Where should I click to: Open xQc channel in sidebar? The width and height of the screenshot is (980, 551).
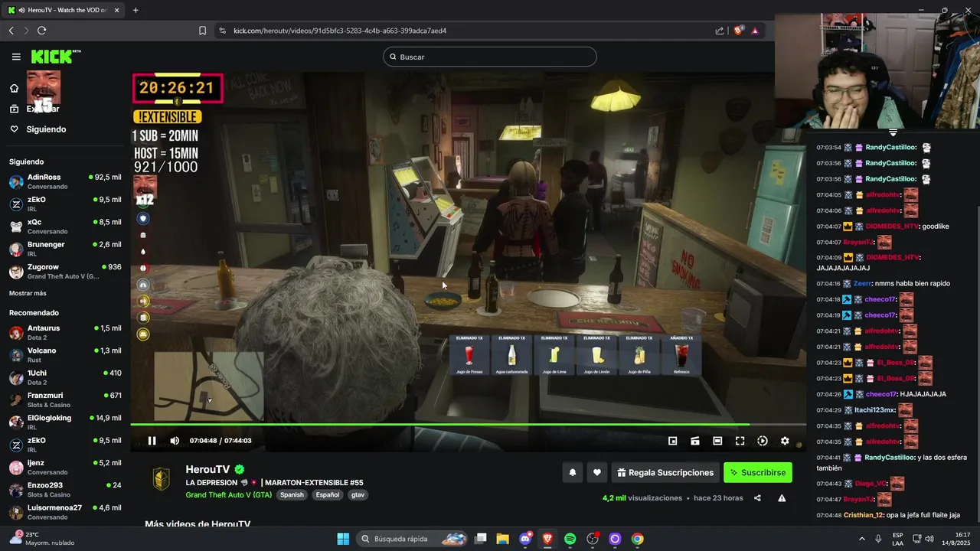point(65,227)
